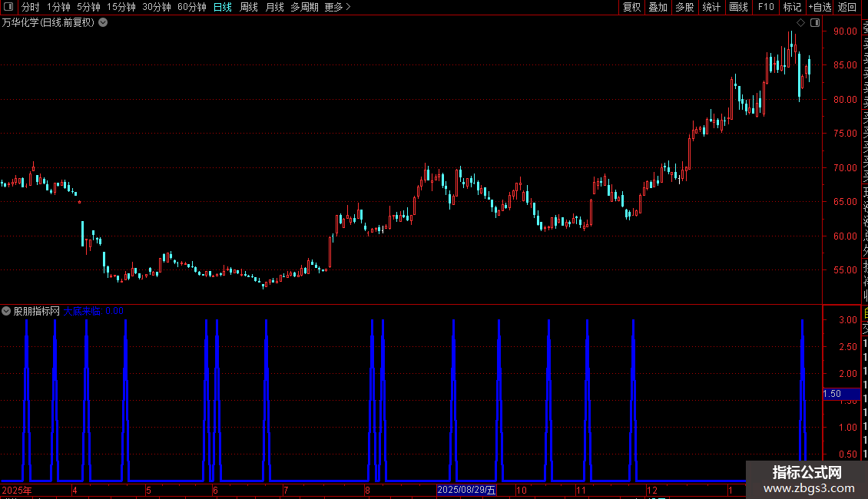Viewport: 868px width, 499px height.
Task: Click the 2.50 indicator axis label
Action: (x=847, y=346)
